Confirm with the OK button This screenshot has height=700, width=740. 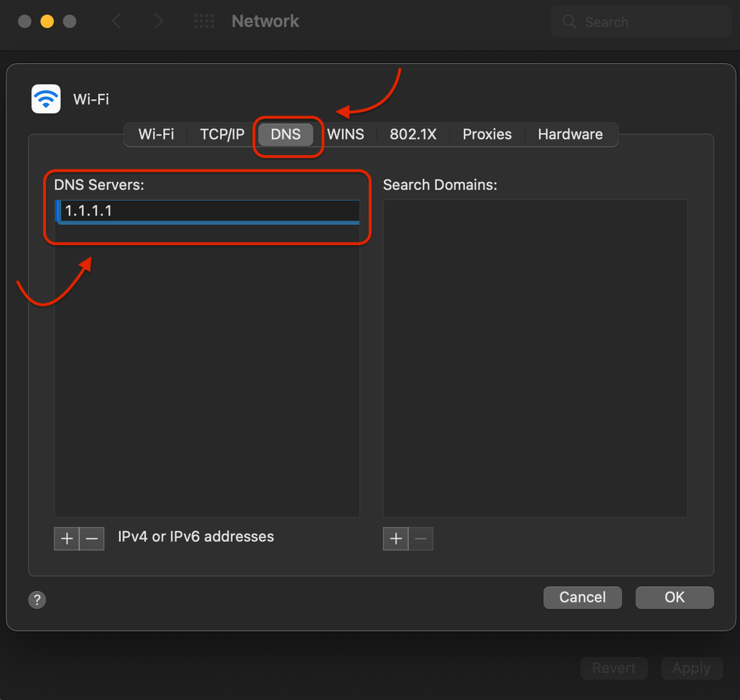(675, 597)
